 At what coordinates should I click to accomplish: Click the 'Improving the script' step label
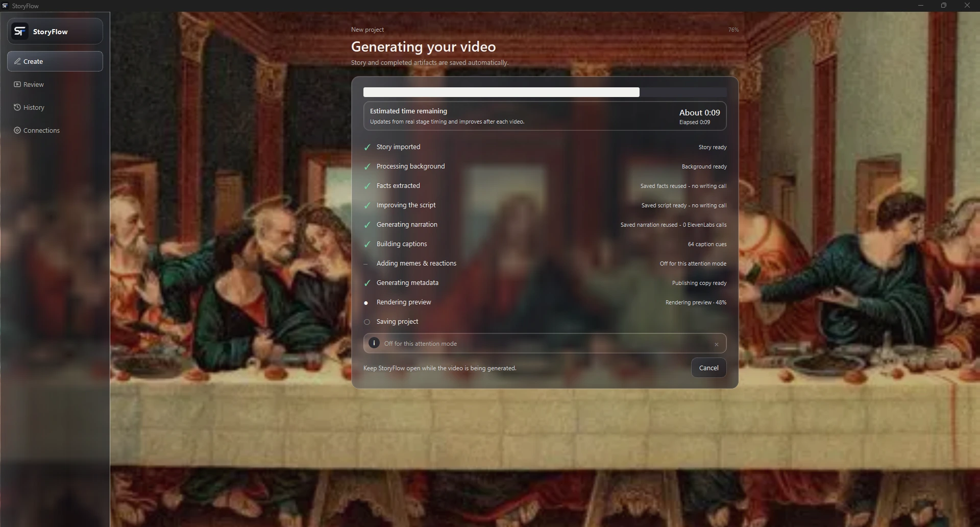pos(406,205)
